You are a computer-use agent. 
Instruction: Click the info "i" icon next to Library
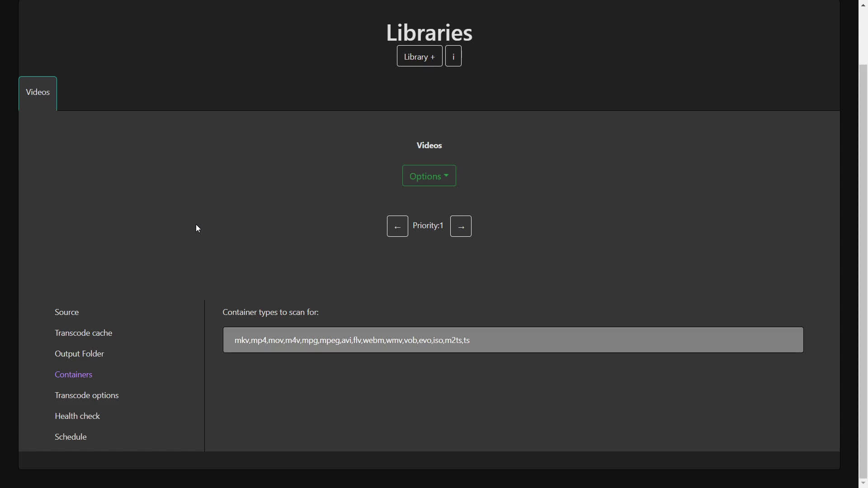click(453, 56)
